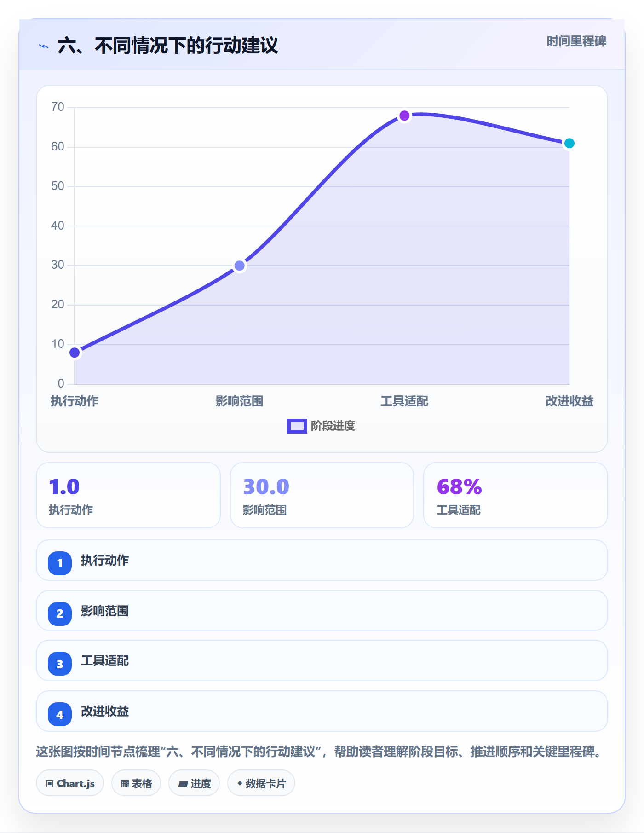Click the title 六、不同情况下的行动建议
644x833 pixels.
[168, 46]
